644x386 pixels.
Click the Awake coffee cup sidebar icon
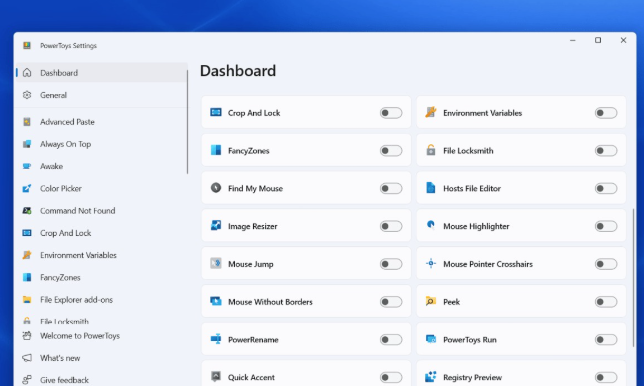click(27, 166)
